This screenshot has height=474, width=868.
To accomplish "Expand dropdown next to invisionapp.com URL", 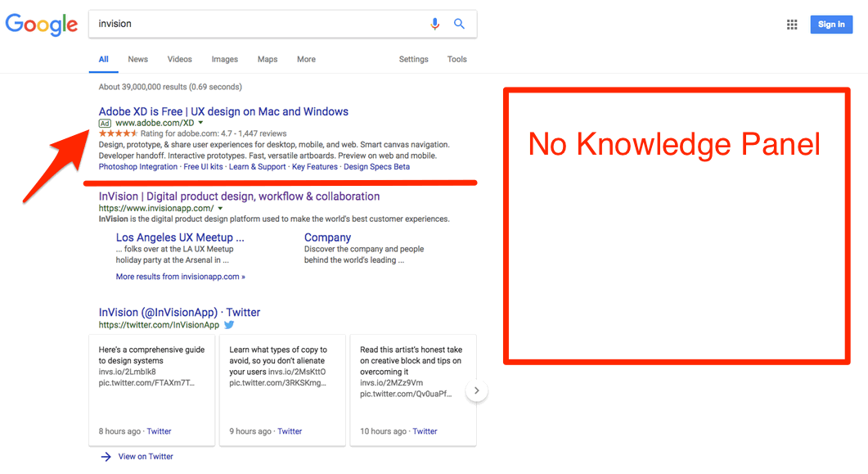I will pyautogui.click(x=220, y=208).
